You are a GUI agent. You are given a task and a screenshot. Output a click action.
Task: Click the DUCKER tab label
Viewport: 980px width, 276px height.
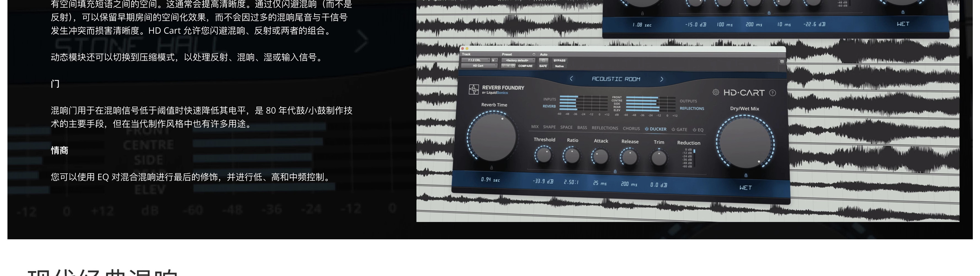pyautogui.click(x=658, y=129)
